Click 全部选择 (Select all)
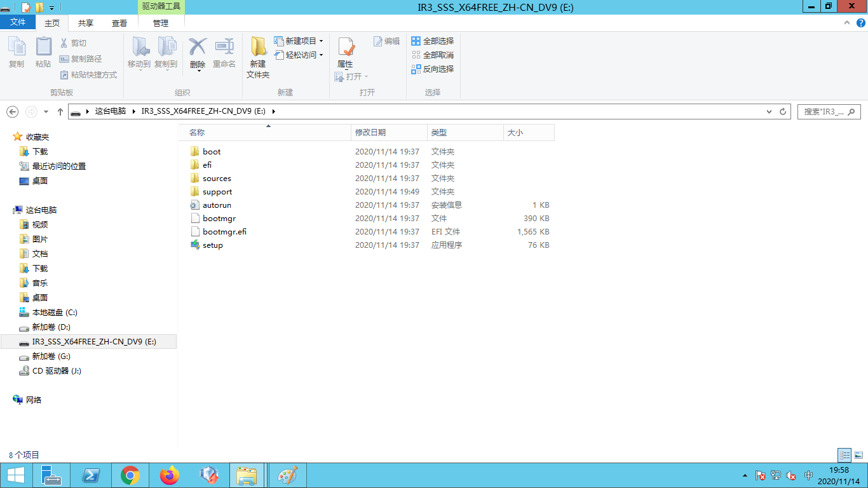Screen dimensions: 868x488 pyautogui.click(x=433, y=41)
